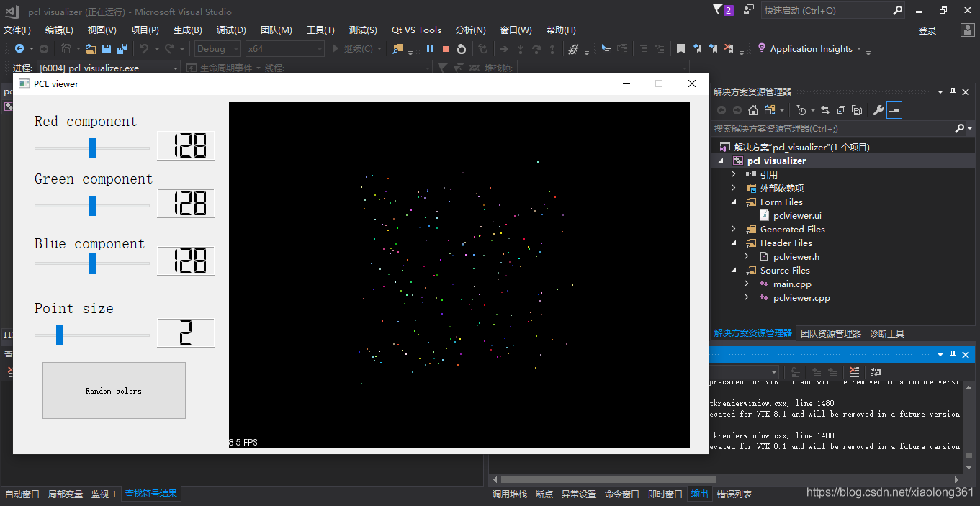Collapse the Form Files folder

[x=734, y=202]
